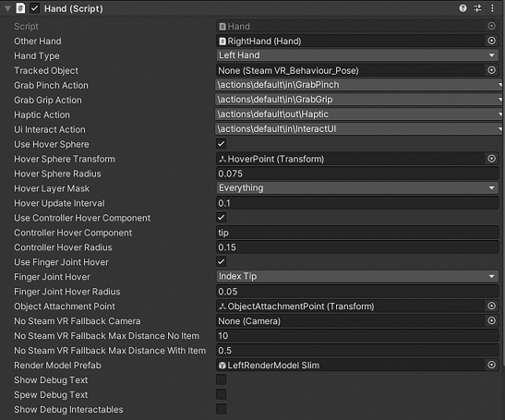Click the Hover Sphere Radius value field
Screen dimensions: 505x420
[x=357, y=174]
